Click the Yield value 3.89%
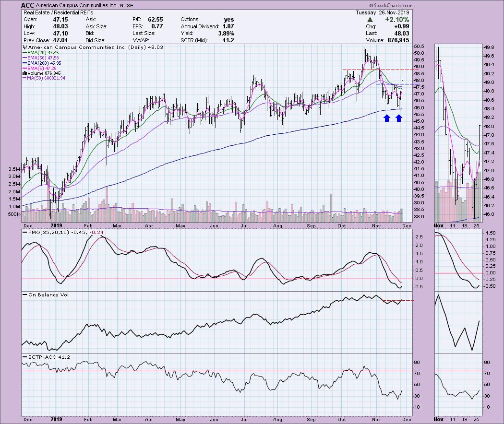The image size is (504, 424). tap(226, 34)
